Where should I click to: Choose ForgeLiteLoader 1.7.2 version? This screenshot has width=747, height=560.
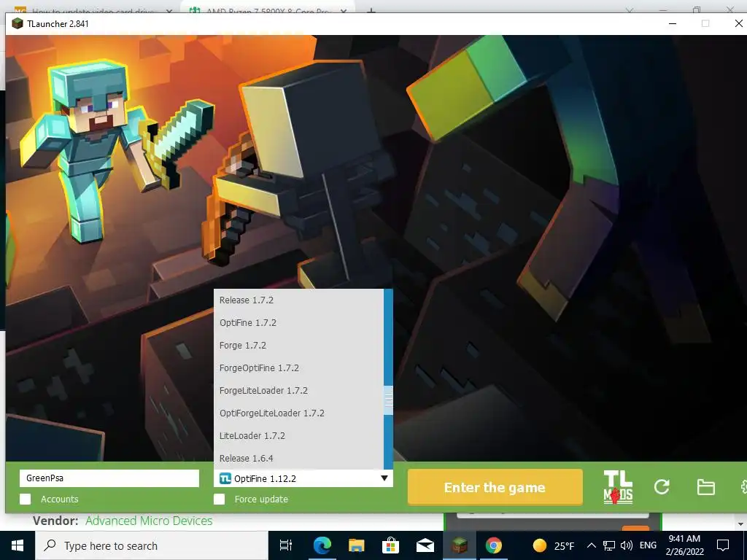[x=298, y=391]
